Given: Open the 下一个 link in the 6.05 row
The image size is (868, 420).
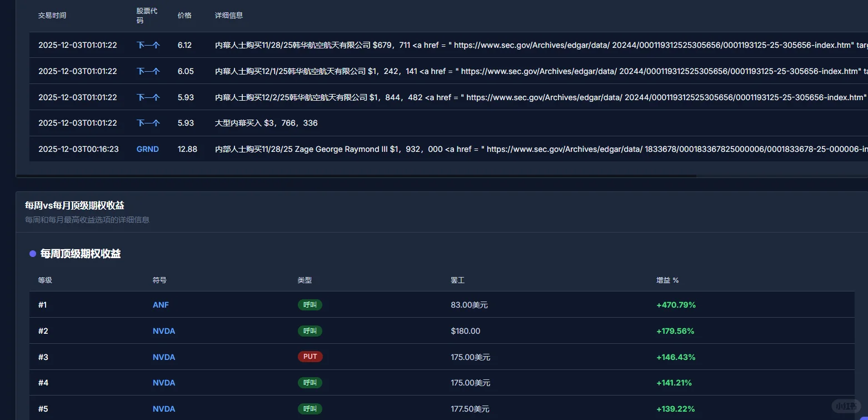Looking at the screenshot, I should coord(148,71).
